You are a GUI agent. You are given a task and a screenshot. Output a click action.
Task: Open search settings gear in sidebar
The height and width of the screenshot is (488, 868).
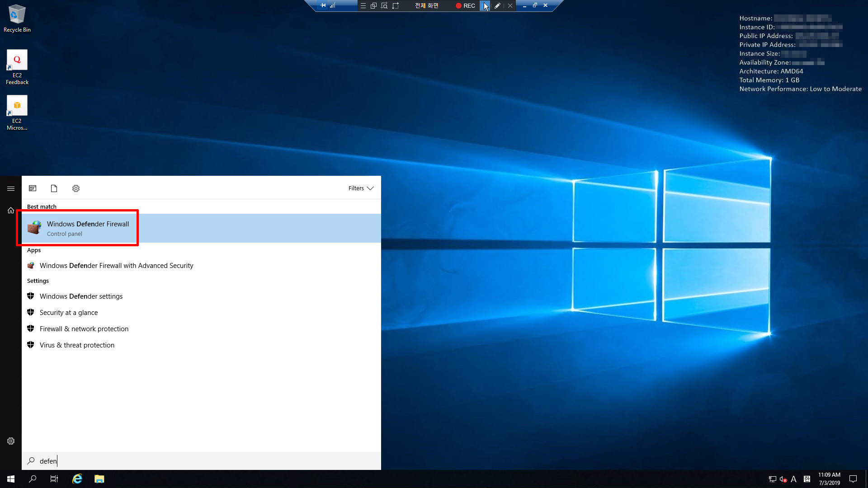coord(11,441)
